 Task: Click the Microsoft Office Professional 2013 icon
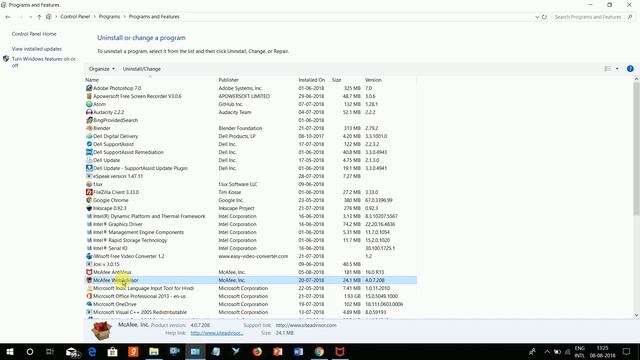89,296
